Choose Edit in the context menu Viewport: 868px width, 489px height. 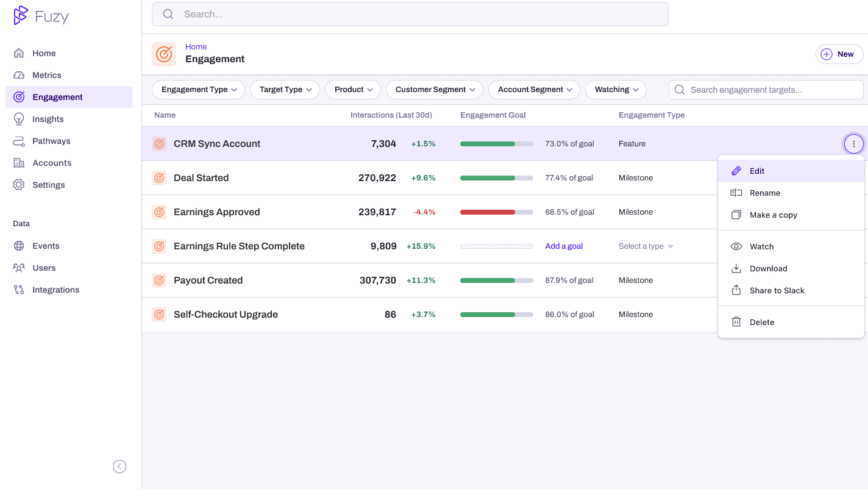point(756,171)
